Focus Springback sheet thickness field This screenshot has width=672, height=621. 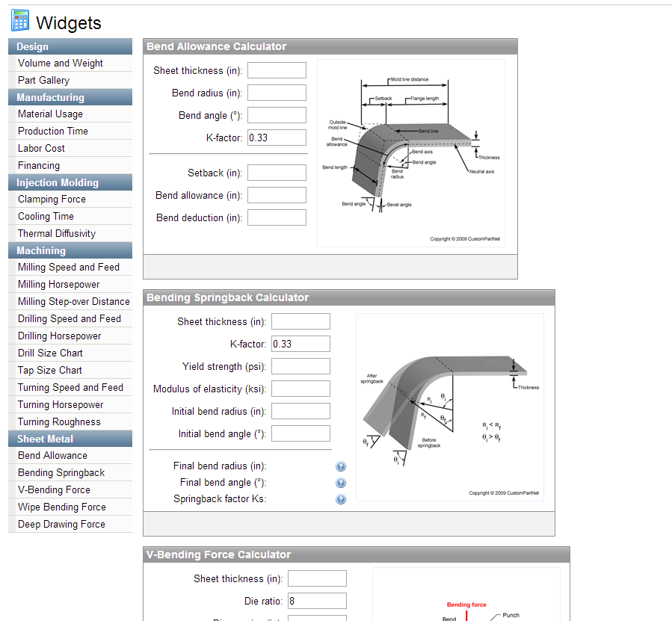tap(300, 321)
